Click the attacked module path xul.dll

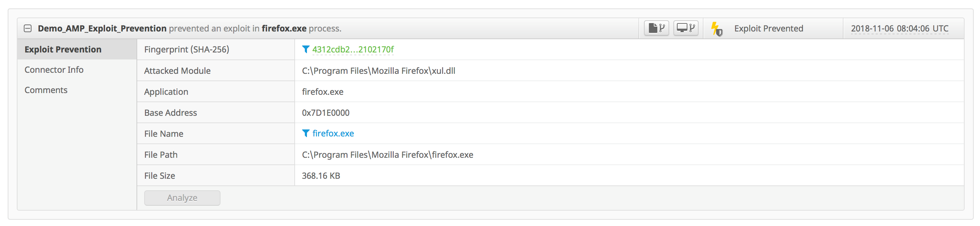(379, 71)
